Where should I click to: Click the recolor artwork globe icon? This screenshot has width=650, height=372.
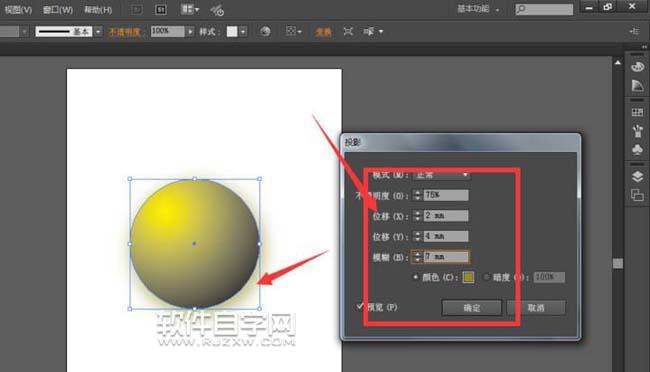pyautogui.click(x=265, y=32)
